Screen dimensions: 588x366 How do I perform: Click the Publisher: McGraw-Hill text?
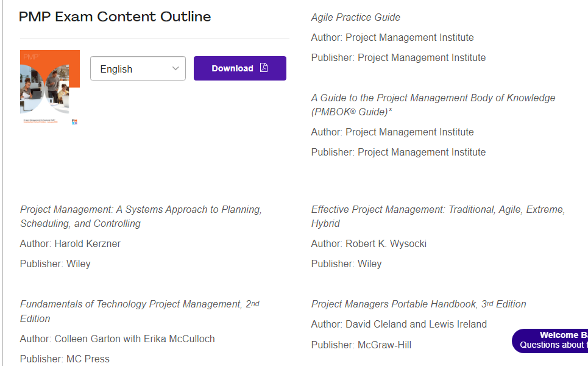pyautogui.click(x=361, y=345)
